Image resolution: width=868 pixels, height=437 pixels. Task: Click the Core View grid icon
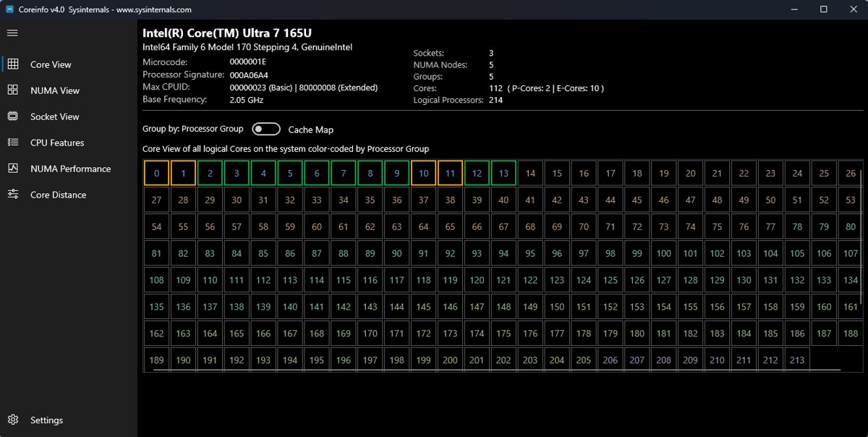pos(12,64)
